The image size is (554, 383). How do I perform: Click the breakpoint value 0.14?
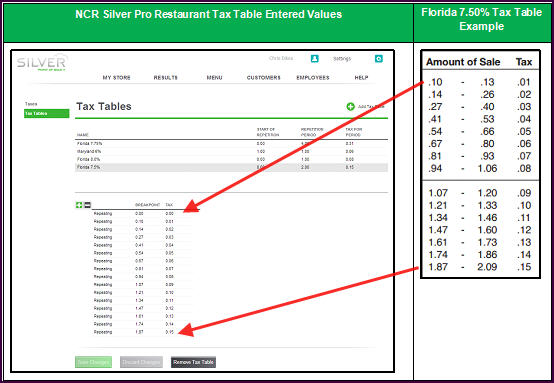click(139, 229)
